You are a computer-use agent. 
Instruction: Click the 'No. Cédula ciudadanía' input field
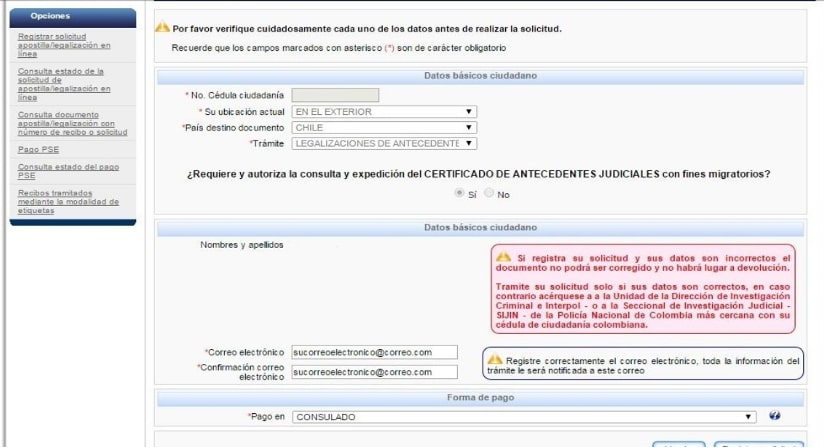(335, 95)
